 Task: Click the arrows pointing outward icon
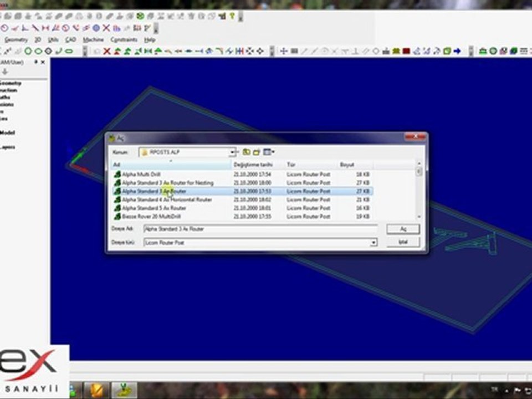(250, 51)
